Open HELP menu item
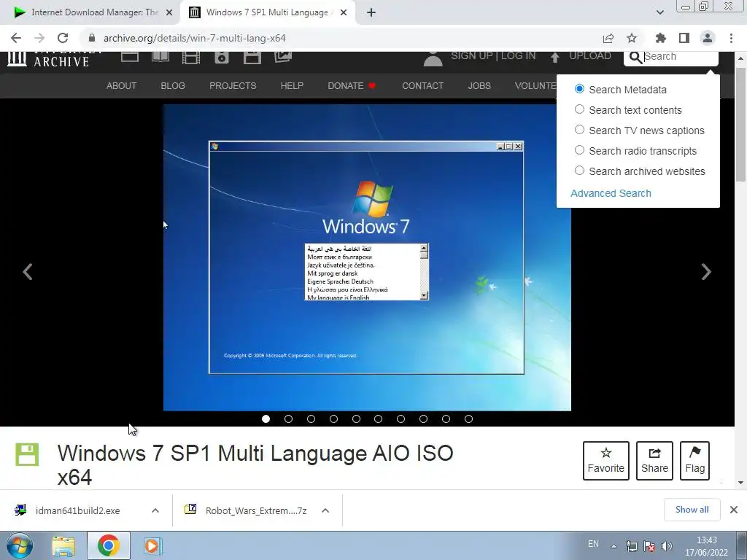This screenshot has width=747, height=560. click(292, 86)
